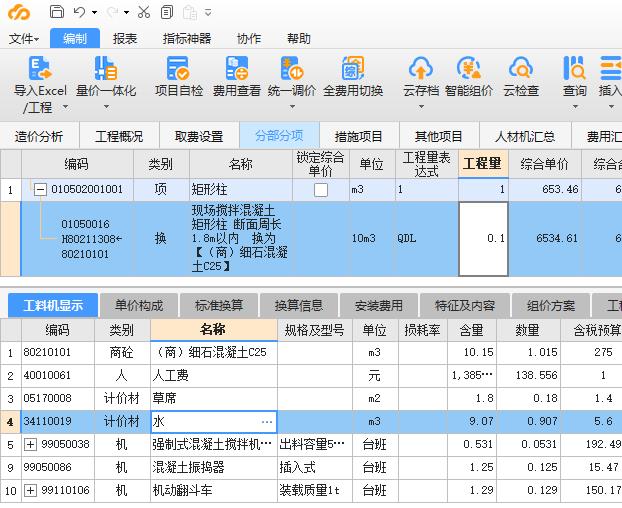Viewport: 622px width, 508px height.
Task: Open the 指标神器 ribbon tab
Action: pyautogui.click(x=187, y=38)
